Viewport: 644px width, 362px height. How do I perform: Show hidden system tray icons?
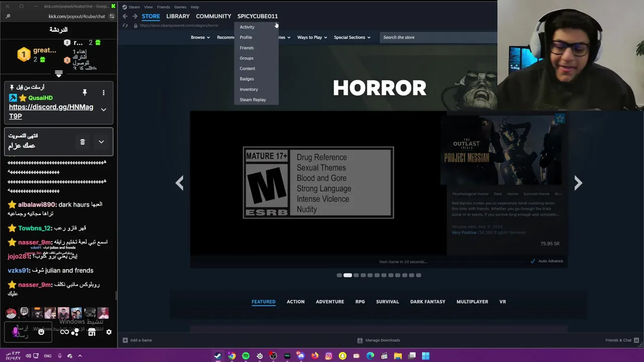[79, 356]
